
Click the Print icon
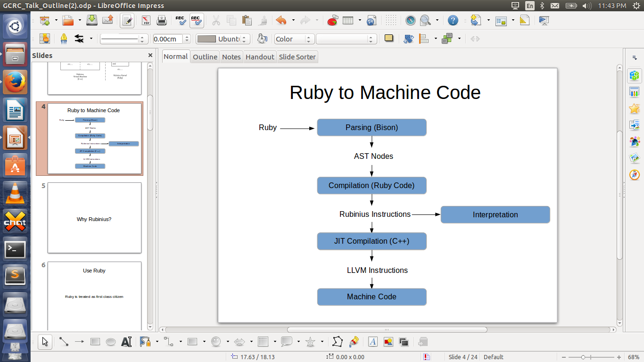pyautogui.click(x=162, y=20)
